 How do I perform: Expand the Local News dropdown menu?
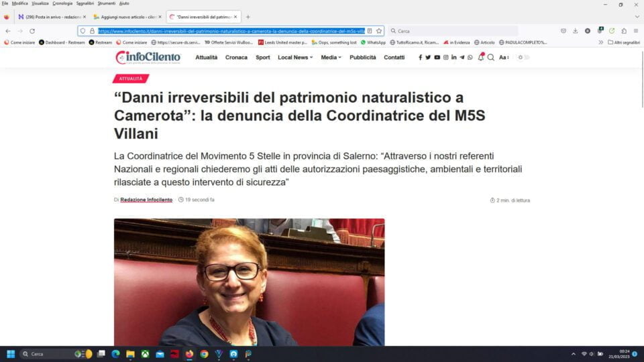pos(295,58)
